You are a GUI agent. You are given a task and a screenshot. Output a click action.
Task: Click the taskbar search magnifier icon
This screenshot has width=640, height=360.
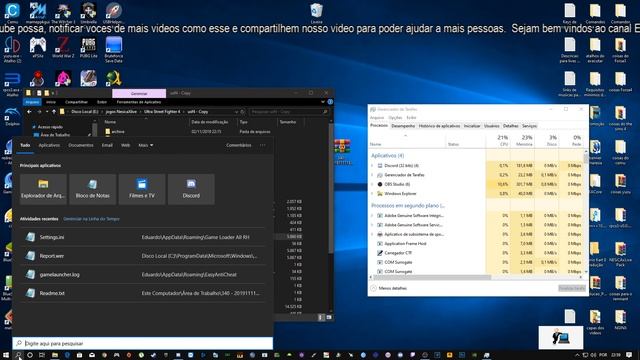tap(18, 355)
